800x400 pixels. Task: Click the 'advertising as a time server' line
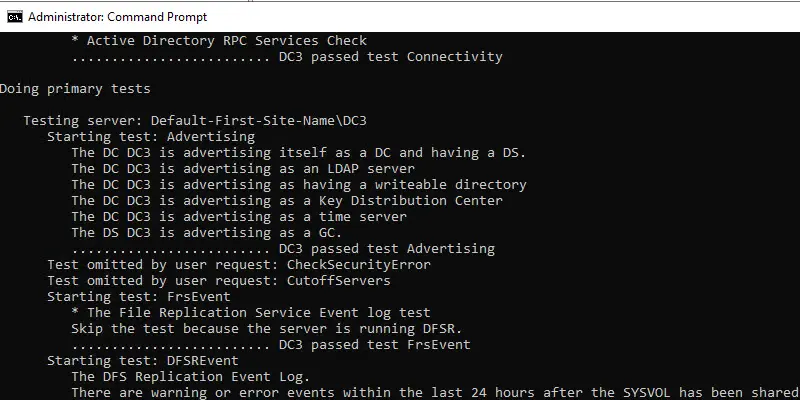pos(239,216)
